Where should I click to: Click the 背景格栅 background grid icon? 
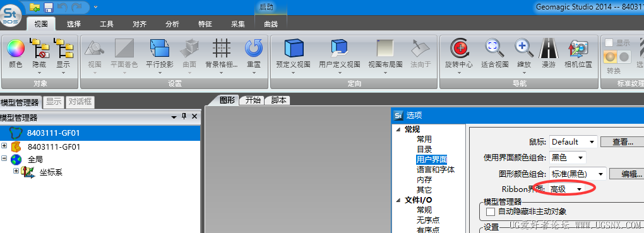coord(222,49)
